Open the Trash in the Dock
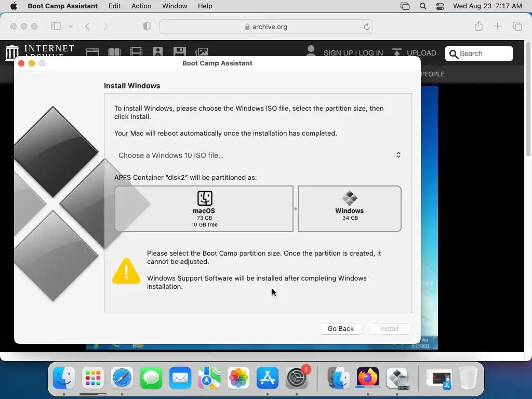532x399 pixels. [468, 378]
